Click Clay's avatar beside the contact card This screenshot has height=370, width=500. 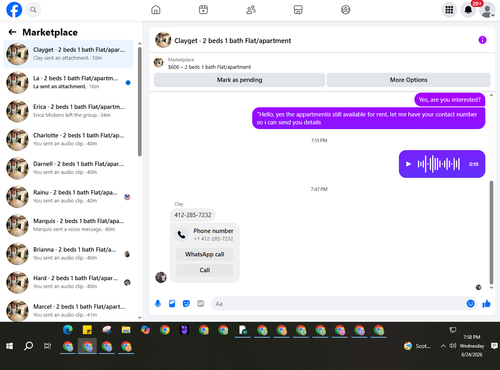161,277
